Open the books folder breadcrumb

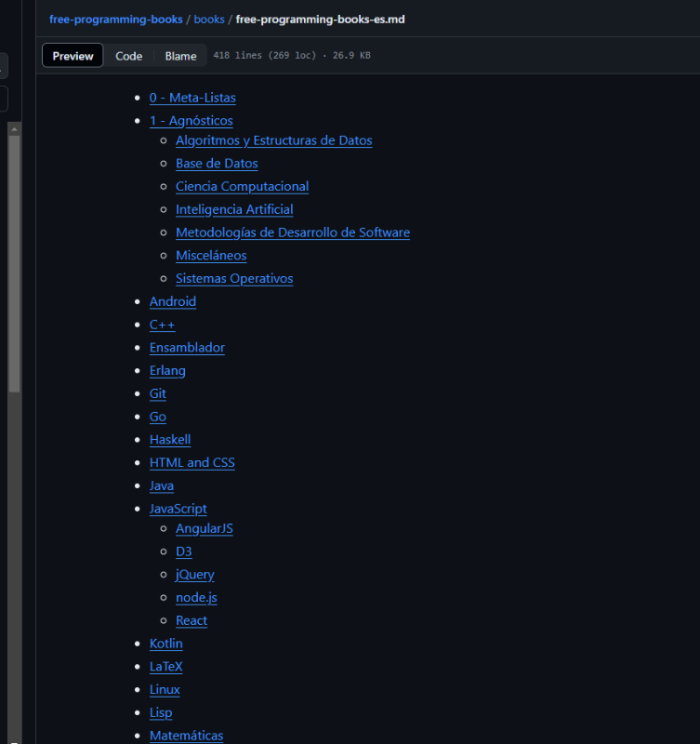pos(208,19)
